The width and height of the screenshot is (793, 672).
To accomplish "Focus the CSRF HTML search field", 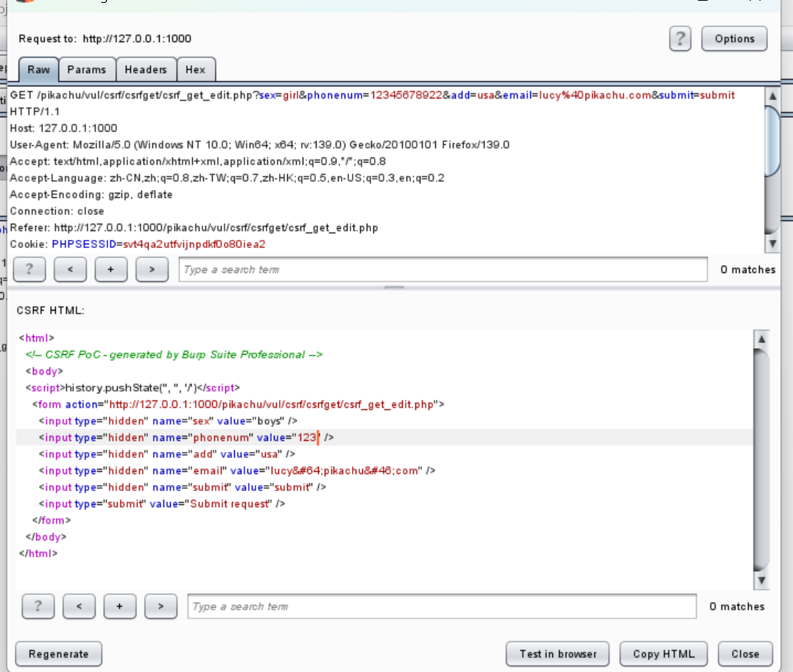I will [x=442, y=606].
